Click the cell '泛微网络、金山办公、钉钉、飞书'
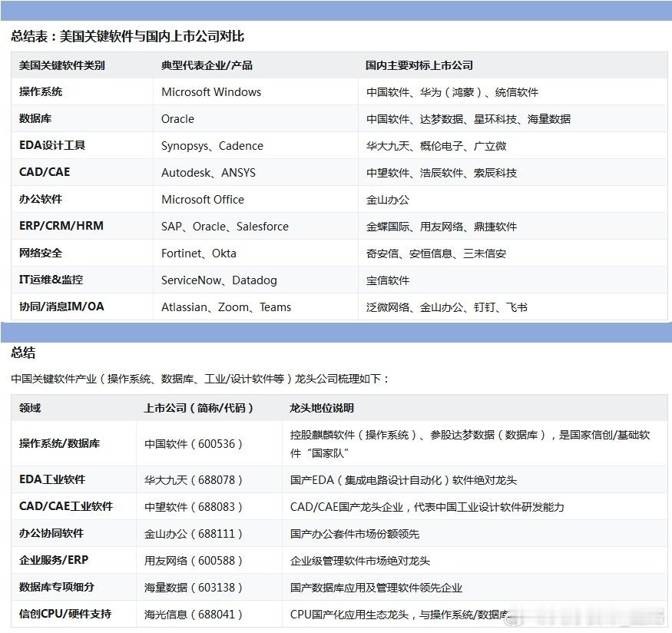This screenshot has width=672, height=633. (x=446, y=308)
